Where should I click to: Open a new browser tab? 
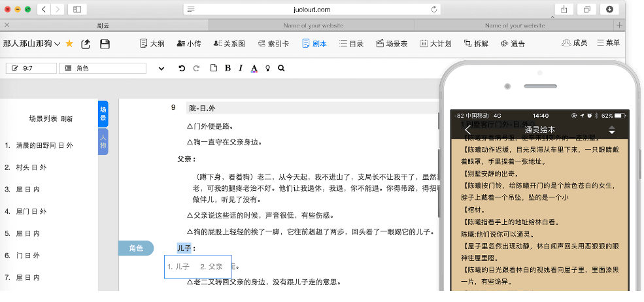(x=620, y=25)
